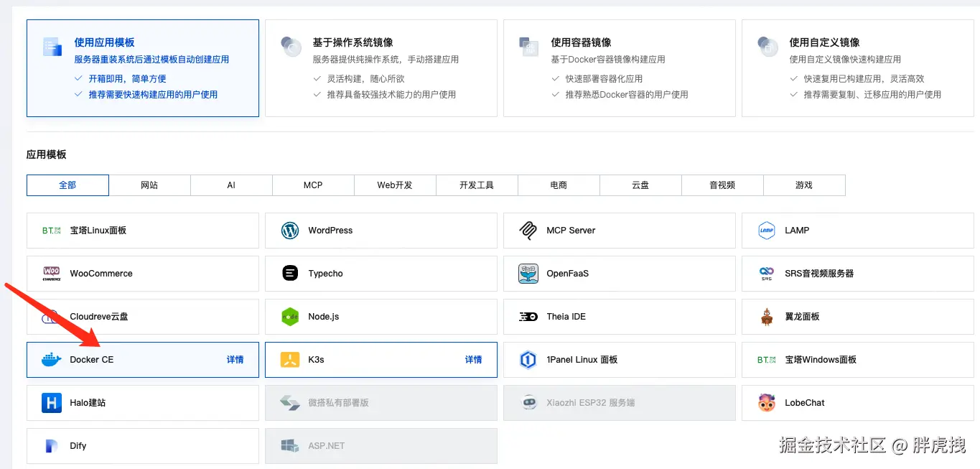Open the 音视频 tab
The height and width of the screenshot is (469, 980).
tap(722, 185)
